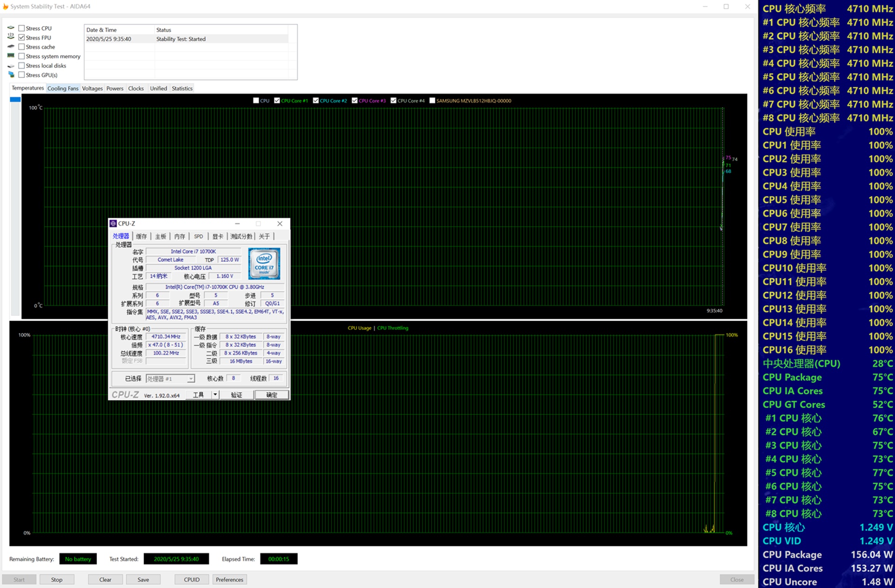Image resolution: width=895 pixels, height=588 pixels.
Task: Click the Intel Core i7 logo badge
Action: pyautogui.click(x=264, y=264)
